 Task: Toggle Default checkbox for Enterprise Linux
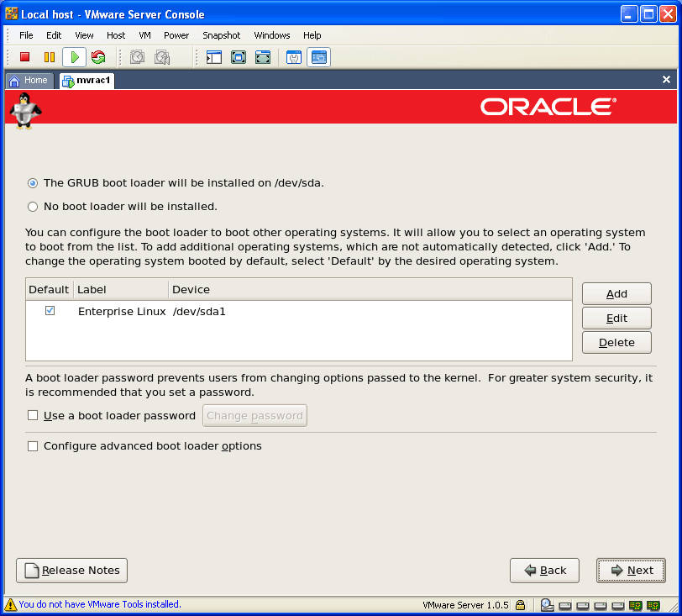[50, 311]
